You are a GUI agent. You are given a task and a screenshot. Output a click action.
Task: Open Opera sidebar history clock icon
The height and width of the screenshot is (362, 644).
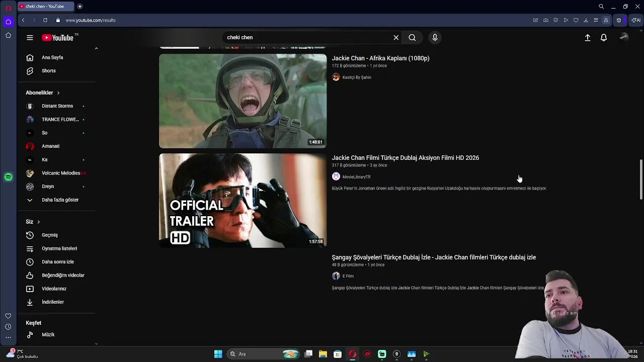click(8, 327)
